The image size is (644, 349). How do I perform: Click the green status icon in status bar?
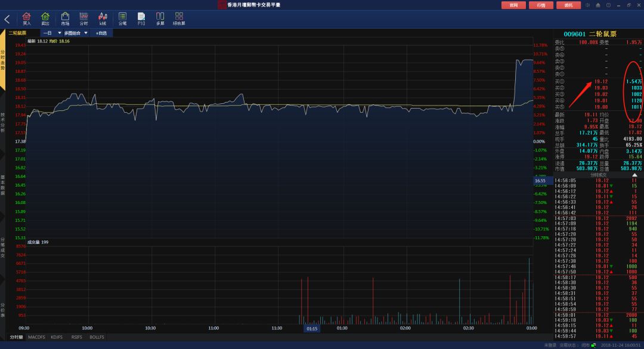coord(593,345)
